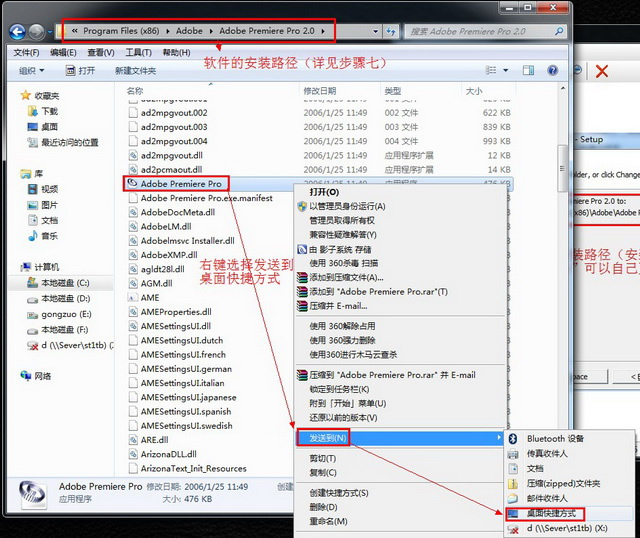Choose 重命名(M) in context menu

(x=328, y=521)
